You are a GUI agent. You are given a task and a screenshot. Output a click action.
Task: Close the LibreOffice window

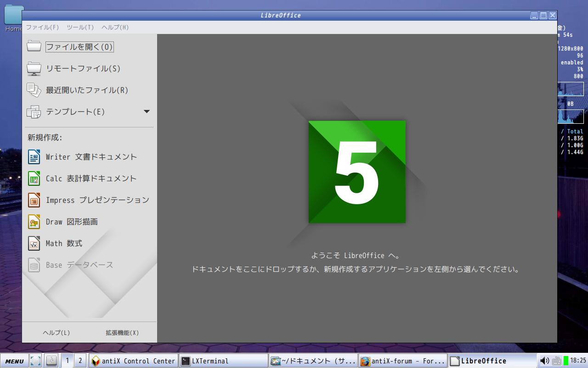tap(553, 15)
